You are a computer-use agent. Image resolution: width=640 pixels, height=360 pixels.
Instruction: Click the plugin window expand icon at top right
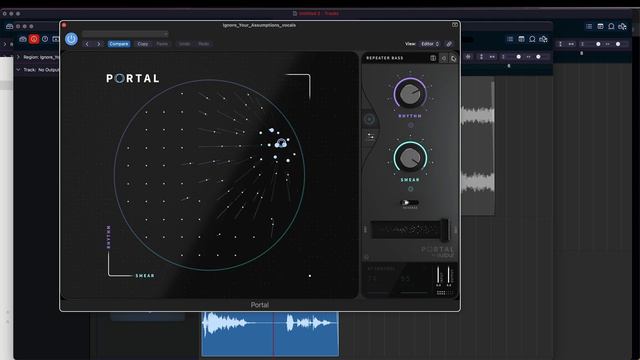455,25
